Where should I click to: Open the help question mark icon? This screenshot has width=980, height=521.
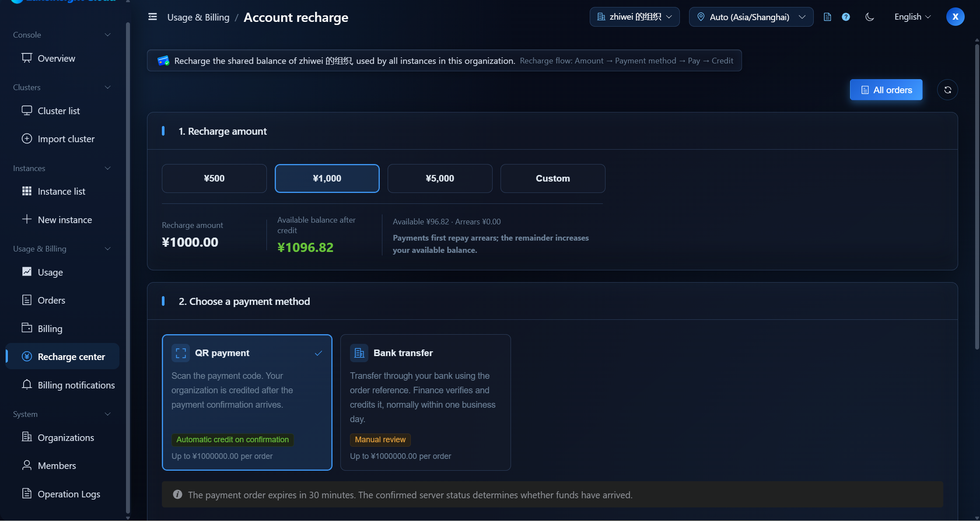(846, 17)
